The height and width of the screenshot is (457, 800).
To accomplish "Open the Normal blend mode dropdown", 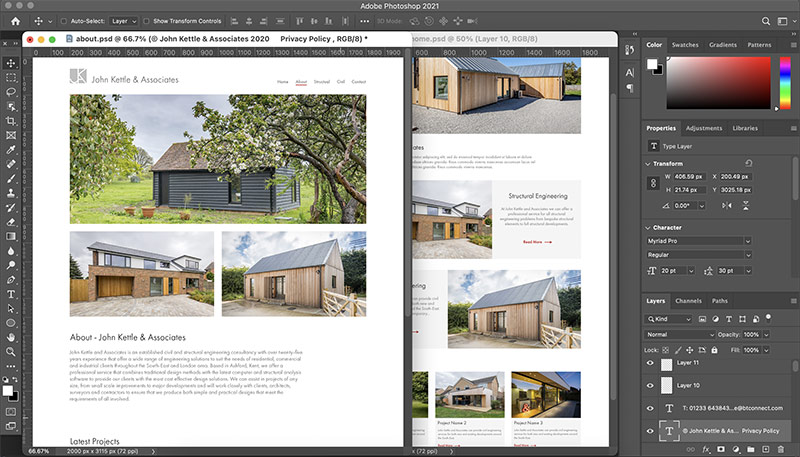I will pos(680,335).
